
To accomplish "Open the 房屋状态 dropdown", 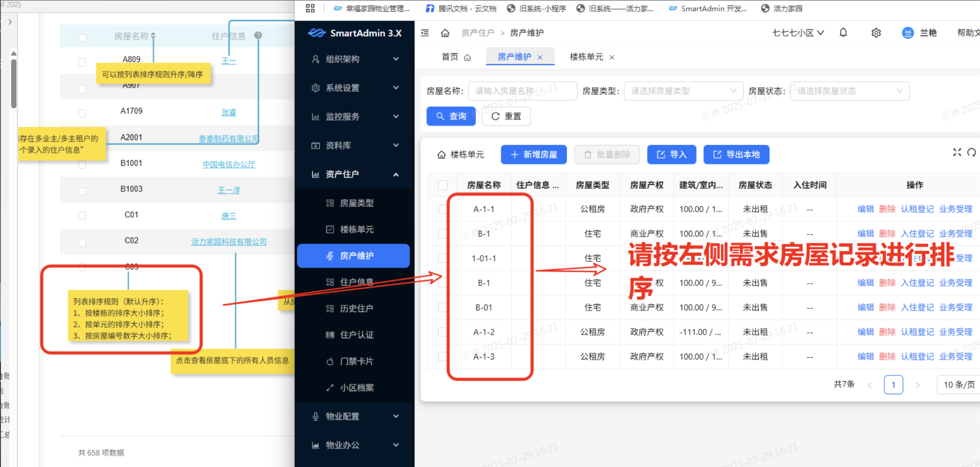I will [x=849, y=91].
